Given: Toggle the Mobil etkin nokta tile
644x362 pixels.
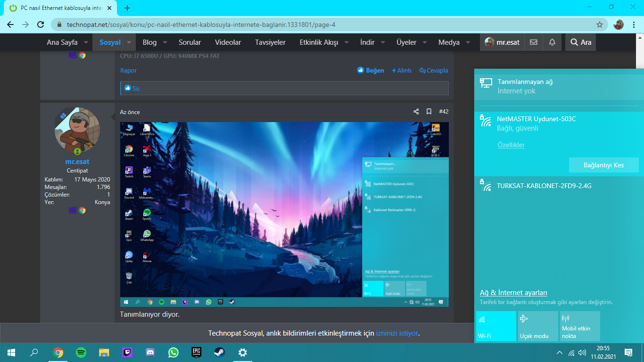Looking at the screenshot, I should point(580,326).
